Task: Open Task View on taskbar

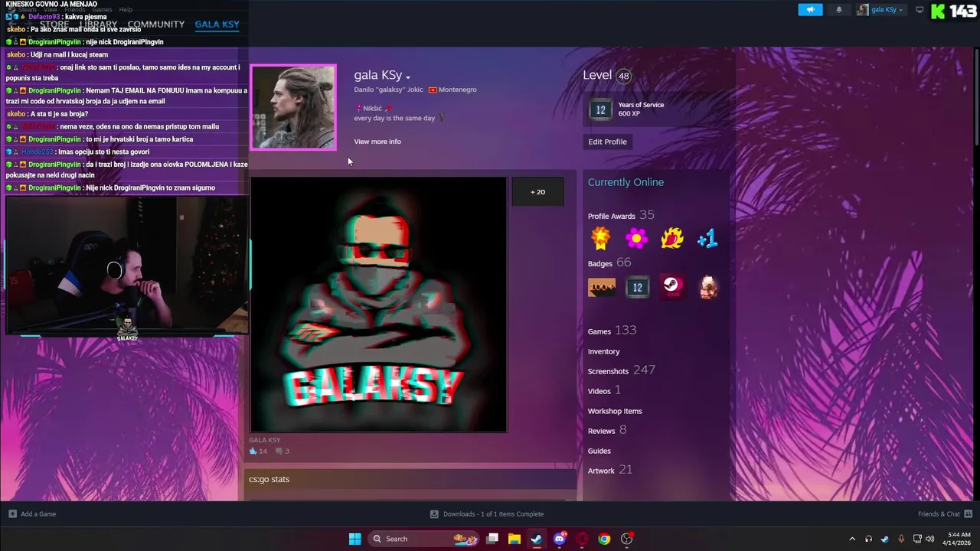Action: (x=492, y=539)
